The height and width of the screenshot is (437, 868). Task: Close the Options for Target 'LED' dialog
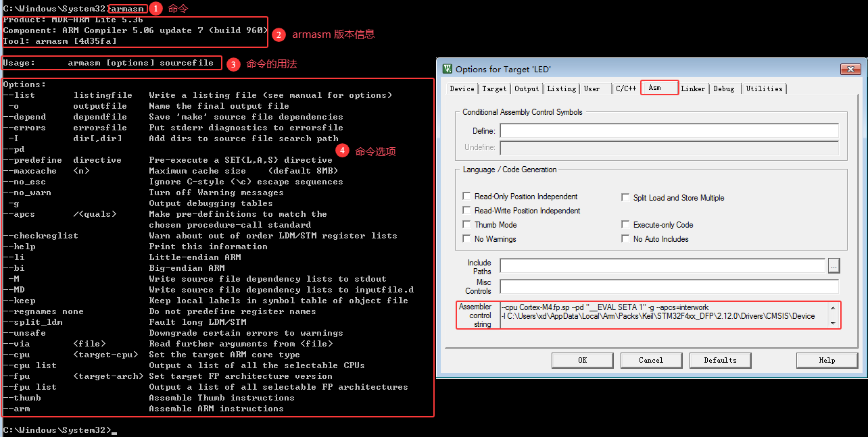pyautogui.click(x=849, y=69)
